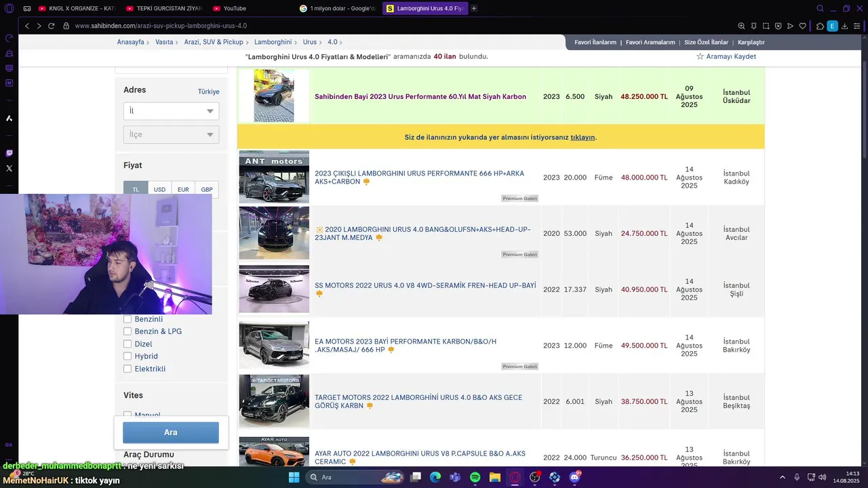Open the SS MOTORS 2022 URUS listing title
This screenshot has width=868, height=488.
click(425, 286)
